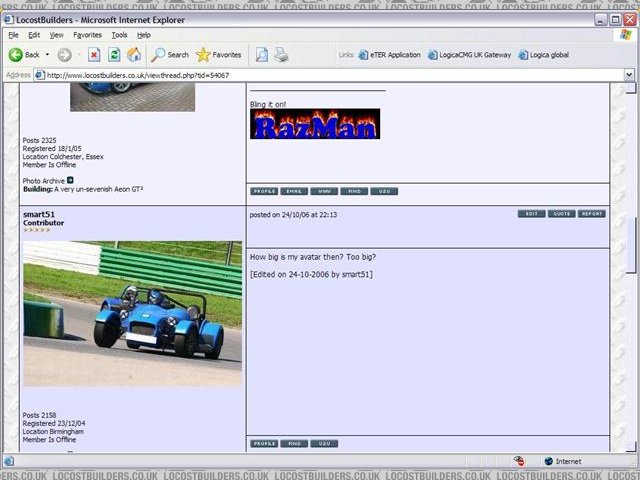
Task: Expand the address bar dropdown arrow
Action: [629, 75]
